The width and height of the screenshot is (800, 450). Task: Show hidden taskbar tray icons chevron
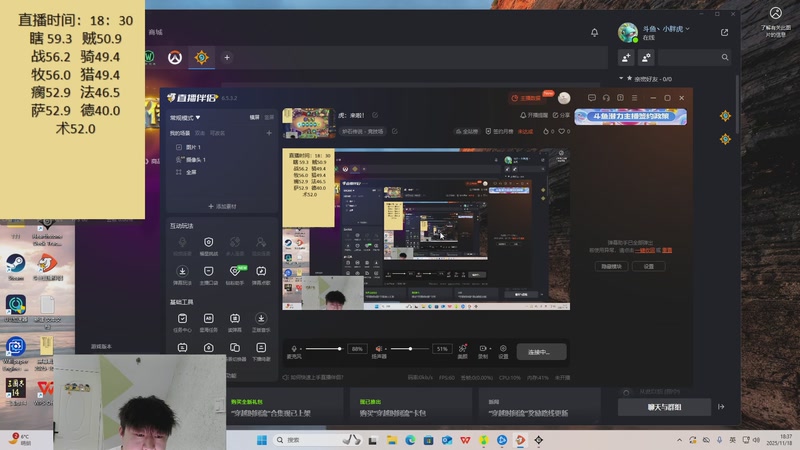click(x=679, y=440)
